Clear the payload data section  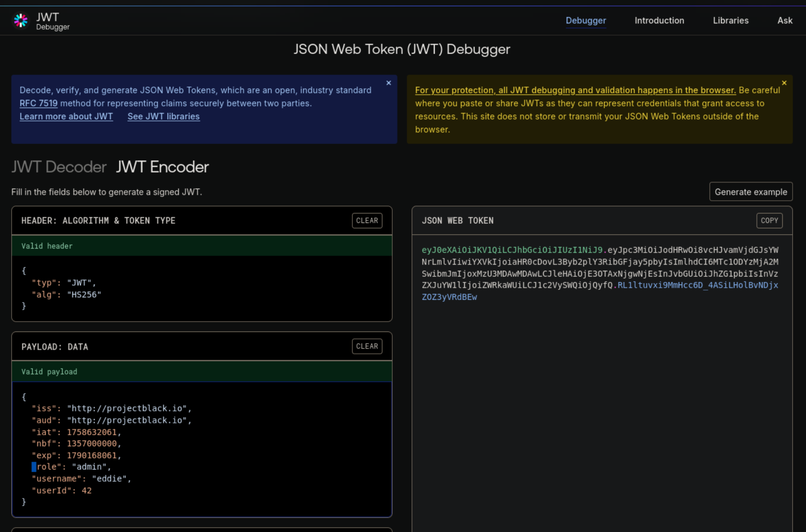pyautogui.click(x=367, y=346)
